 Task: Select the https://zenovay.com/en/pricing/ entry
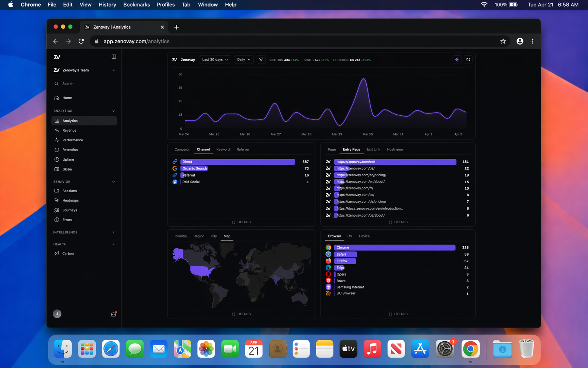click(x=397, y=175)
